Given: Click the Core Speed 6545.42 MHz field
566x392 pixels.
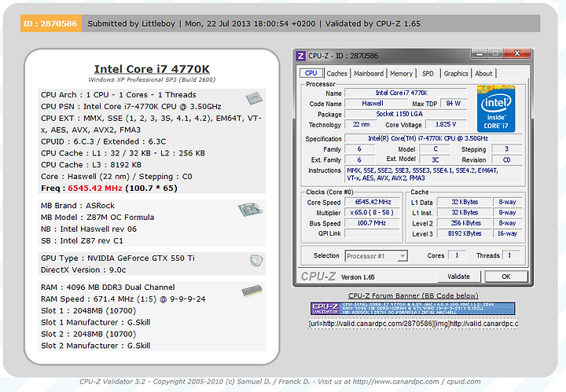Looking at the screenshot, I should click(x=373, y=203).
